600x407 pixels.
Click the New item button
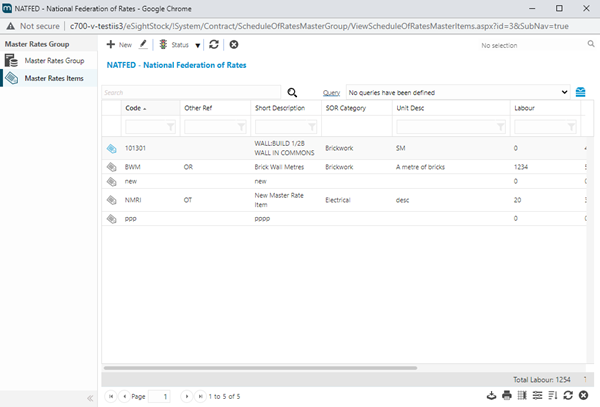tap(119, 45)
